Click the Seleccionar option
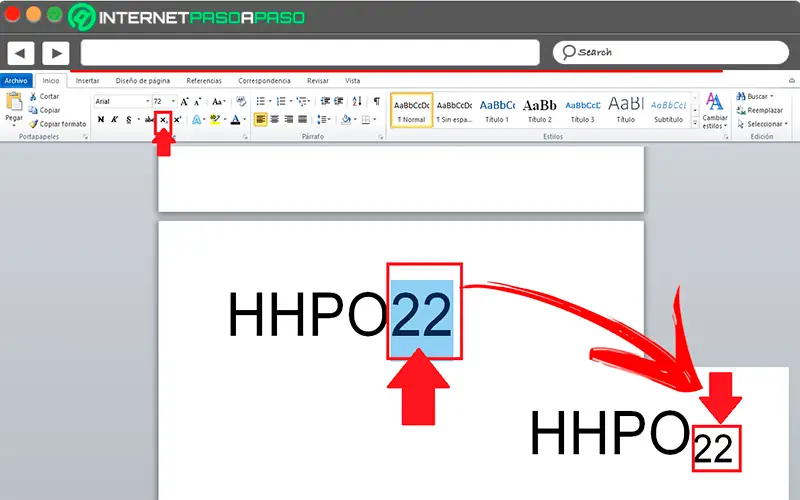The image size is (800, 500). pyautogui.click(x=763, y=124)
